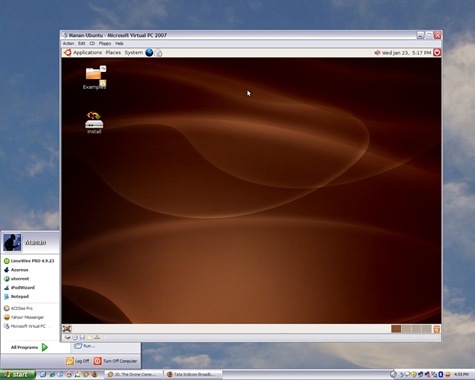Click the Firefox icon in Quick Launch
The height and width of the screenshot is (380, 475).
tap(94, 375)
